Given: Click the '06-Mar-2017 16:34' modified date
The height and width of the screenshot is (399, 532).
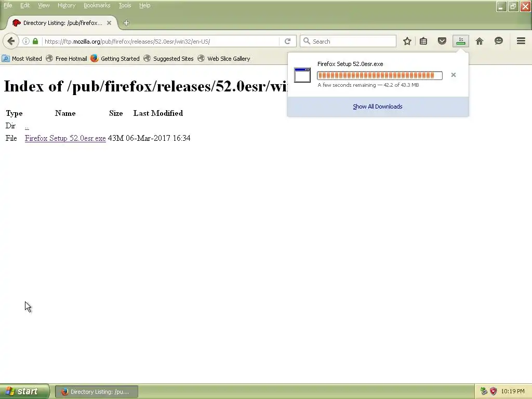Looking at the screenshot, I should click(158, 138).
